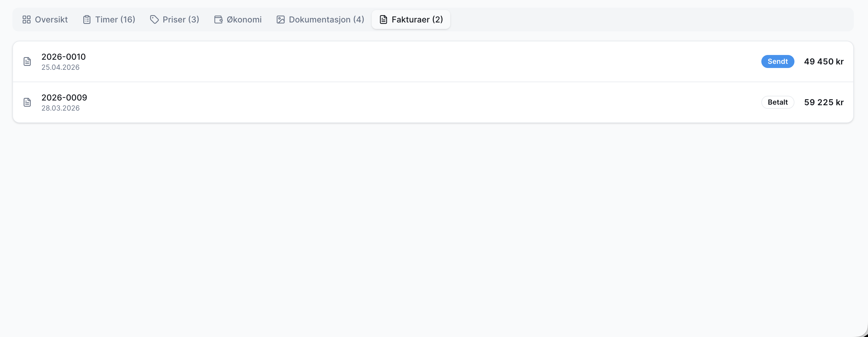Viewport: 868px width, 337px height.
Task: Open the Timer (16) tab
Action: click(x=109, y=20)
